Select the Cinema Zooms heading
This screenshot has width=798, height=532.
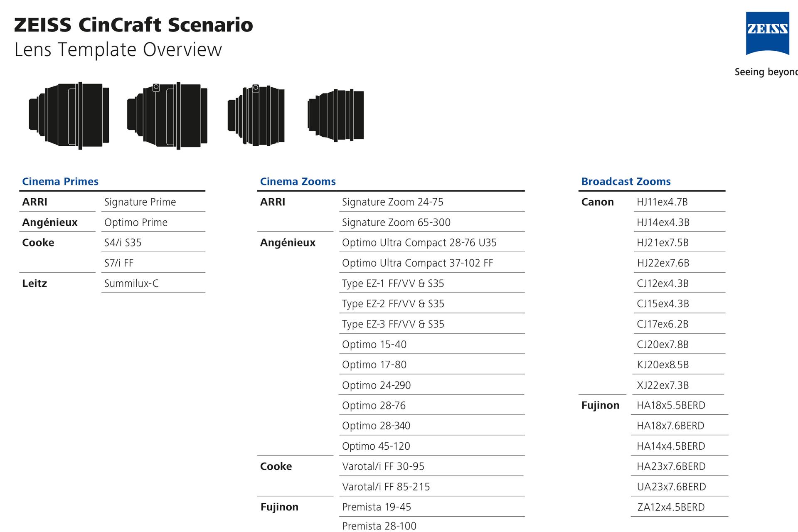click(x=298, y=182)
